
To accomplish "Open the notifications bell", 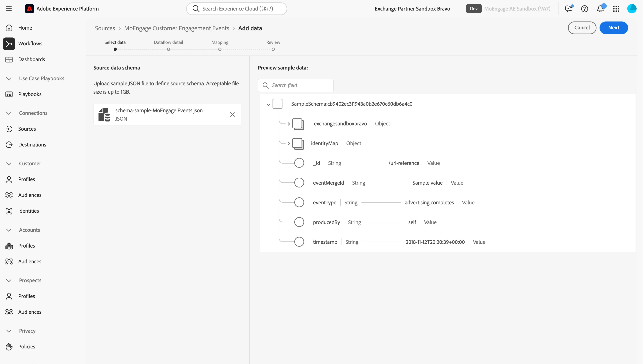I will tap(600, 9).
